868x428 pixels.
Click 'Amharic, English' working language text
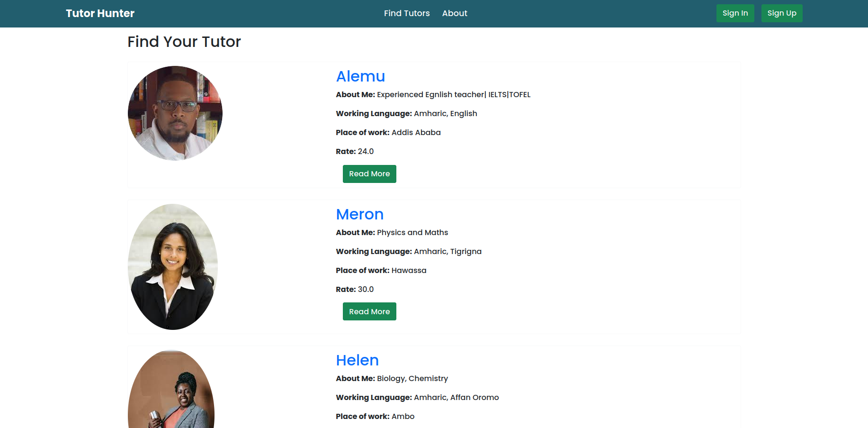point(446,114)
